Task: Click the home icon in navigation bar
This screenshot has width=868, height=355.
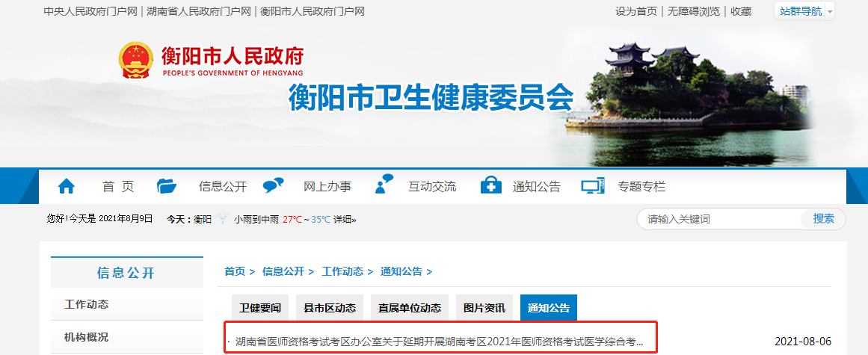Action: [66, 186]
